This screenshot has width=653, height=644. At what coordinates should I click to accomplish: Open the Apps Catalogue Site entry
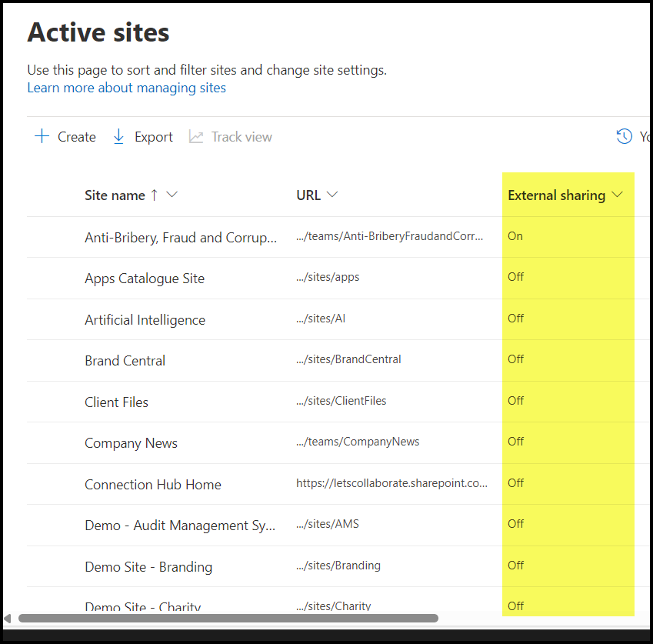145,279
